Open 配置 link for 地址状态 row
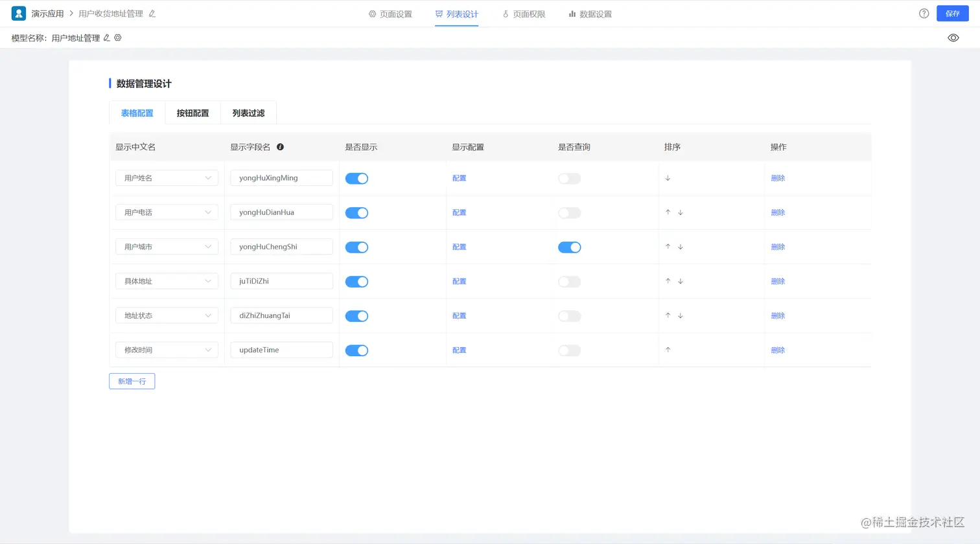Image resolution: width=980 pixels, height=544 pixels. [x=460, y=315]
